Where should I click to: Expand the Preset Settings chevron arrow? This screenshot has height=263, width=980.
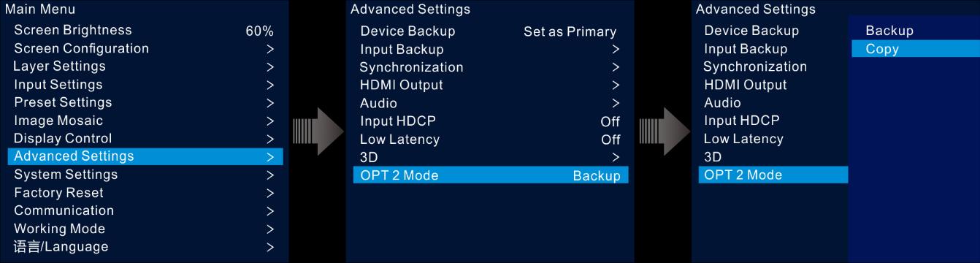coord(270,103)
